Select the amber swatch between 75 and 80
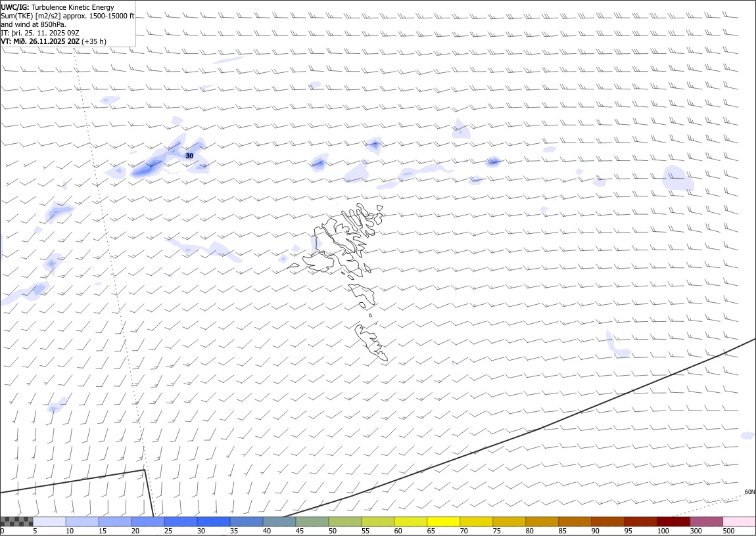This screenshot has height=536, width=756. point(509,522)
